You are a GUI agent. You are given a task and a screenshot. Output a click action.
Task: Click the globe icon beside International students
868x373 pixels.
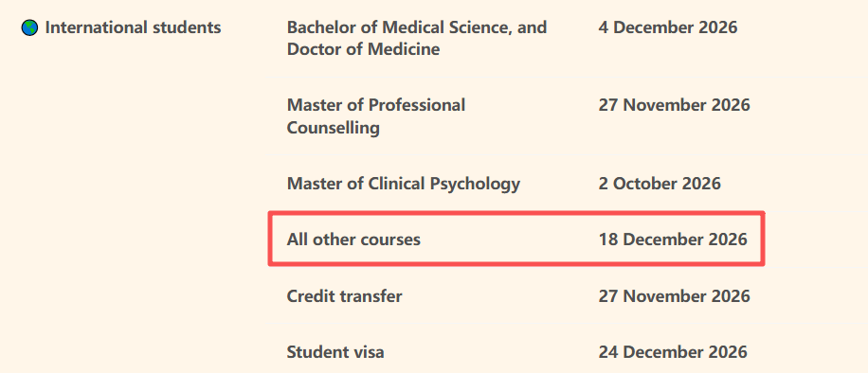click(30, 27)
